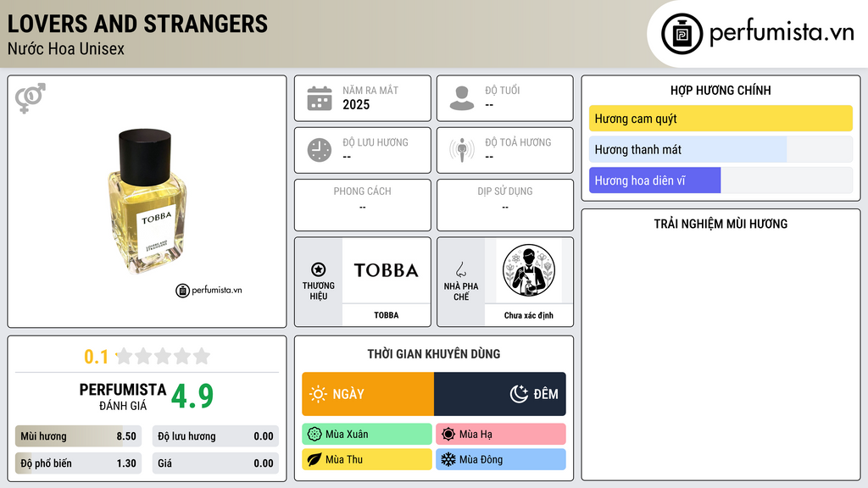This screenshot has height=488, width=868.
Task: Click the THỜI GIAN KHUYÊN DÙNG heading
Action: [x=434, y=354]
